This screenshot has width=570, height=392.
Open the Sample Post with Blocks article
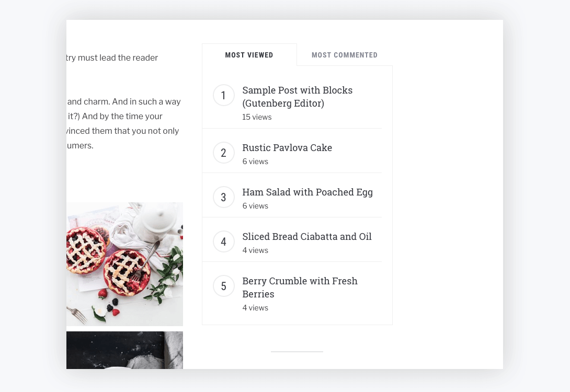(x=297, y=97)
